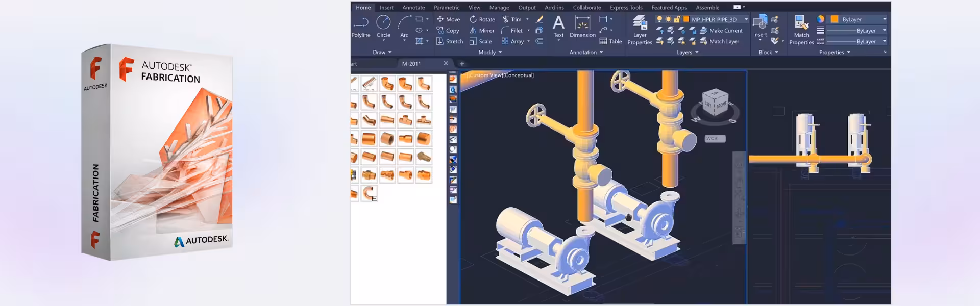Activate the Stretch tool
The height and width of the screenshot is (306, 980).
click(x=450, y=41)
